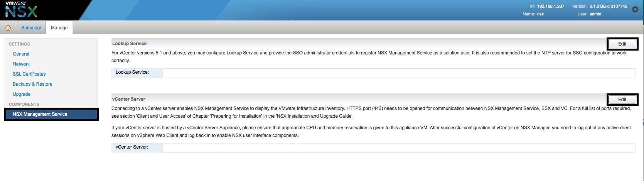Viewport: 644px width, 181px height.
Task: Click the VMware NSX logo
Action: coord(21,10)
